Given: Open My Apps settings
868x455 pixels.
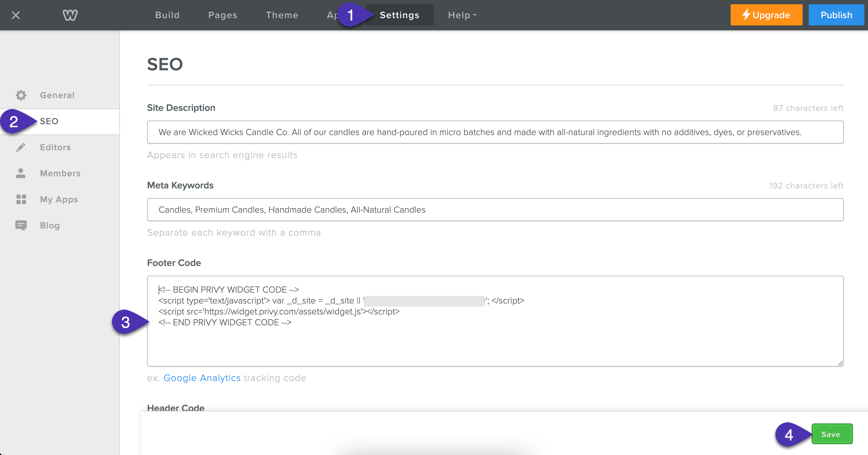Looking at the screenshot, I should (59, 199).
